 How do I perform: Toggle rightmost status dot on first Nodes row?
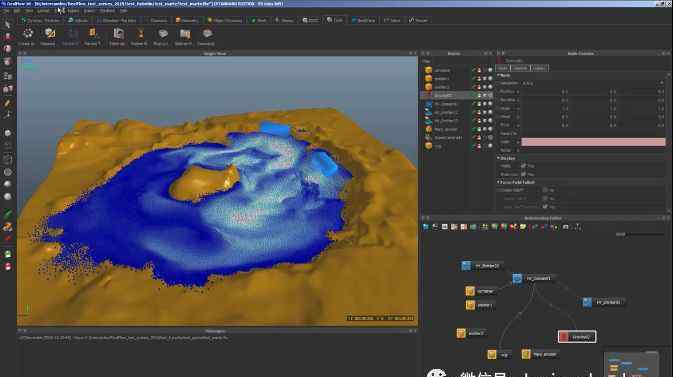click(490, 70)
